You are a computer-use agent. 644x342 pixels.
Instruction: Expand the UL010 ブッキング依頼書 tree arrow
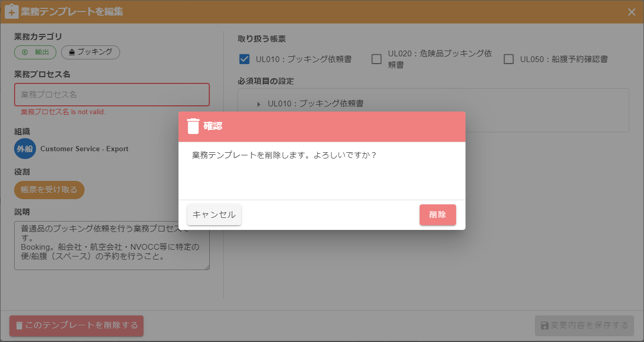[x=259, y=104]
